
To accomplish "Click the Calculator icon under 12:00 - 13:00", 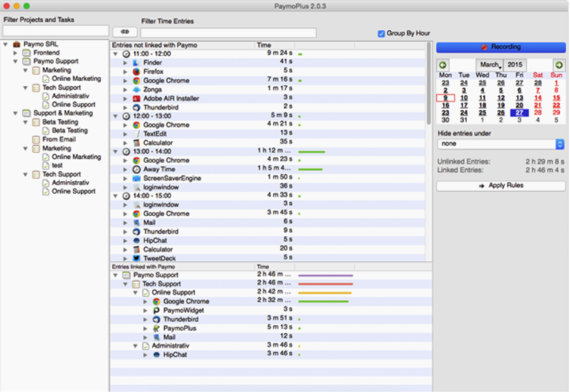I will [x=136, y=143].
